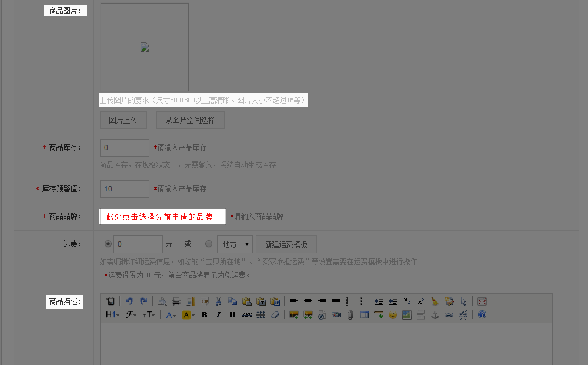Open the 地方 shipping region dropdown

point(235,244)
